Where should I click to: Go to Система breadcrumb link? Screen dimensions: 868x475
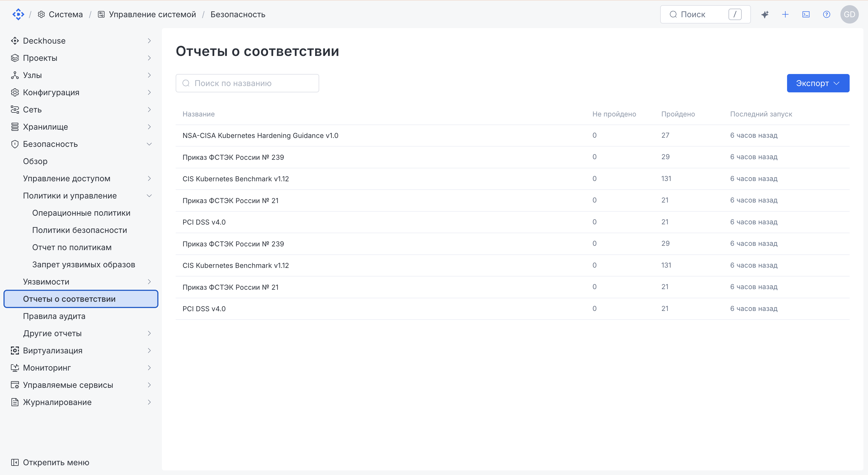click(x=66, y=14)
